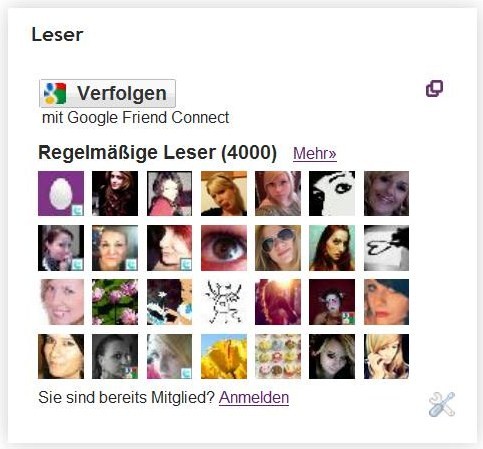This screenshot has height=449, width=483.
Task: Click the Anmelden sign-in link
Action: click(254, 397)
